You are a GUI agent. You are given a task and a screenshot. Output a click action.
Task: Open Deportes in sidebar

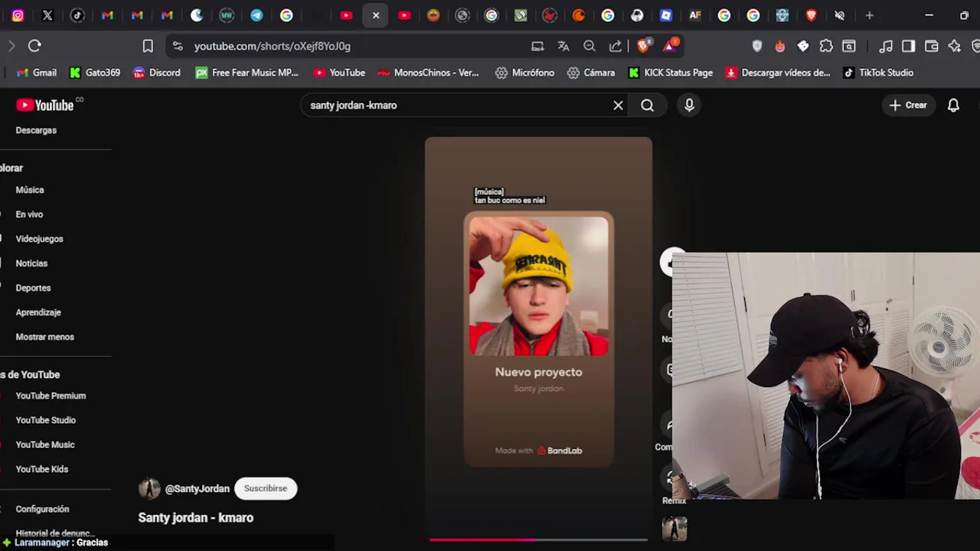(x=33, y=288)
